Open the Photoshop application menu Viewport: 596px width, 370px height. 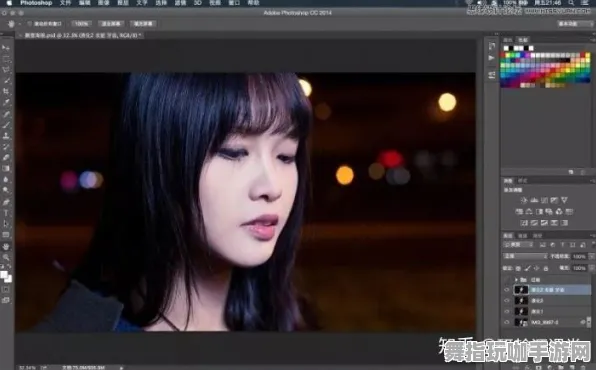point(36,3)
